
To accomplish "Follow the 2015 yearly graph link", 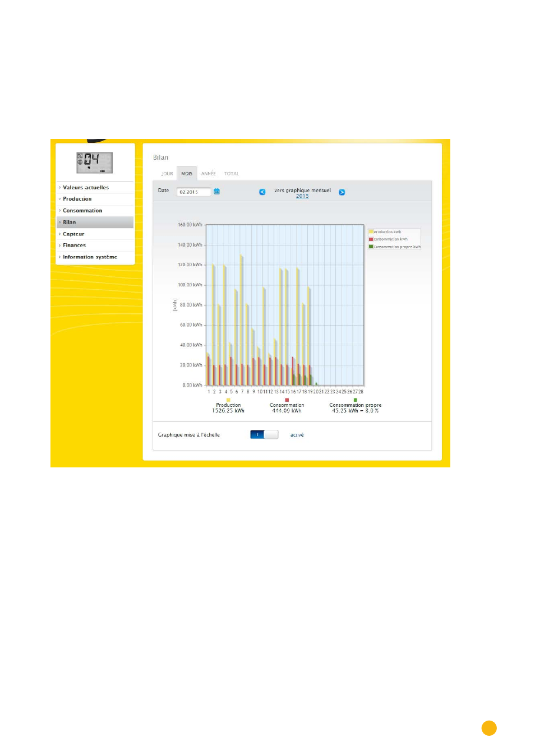I will point(302,196).
